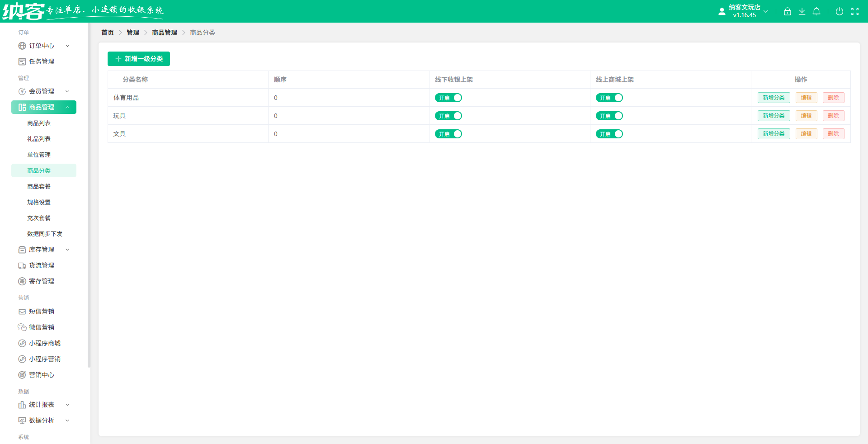Image resolution: width=868 pixels, height=444 pixels.
Task: Click the power logout icon
Action: (840, 11)
